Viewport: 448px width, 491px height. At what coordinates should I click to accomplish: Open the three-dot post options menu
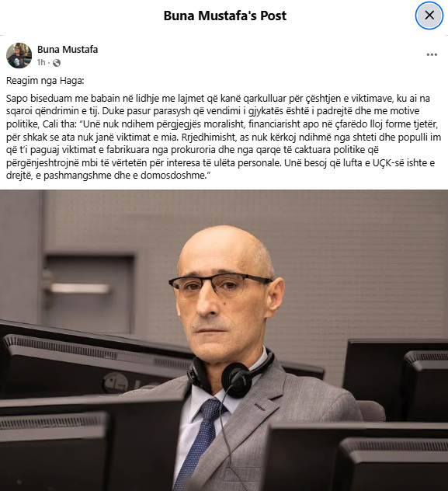click(432, 55)
